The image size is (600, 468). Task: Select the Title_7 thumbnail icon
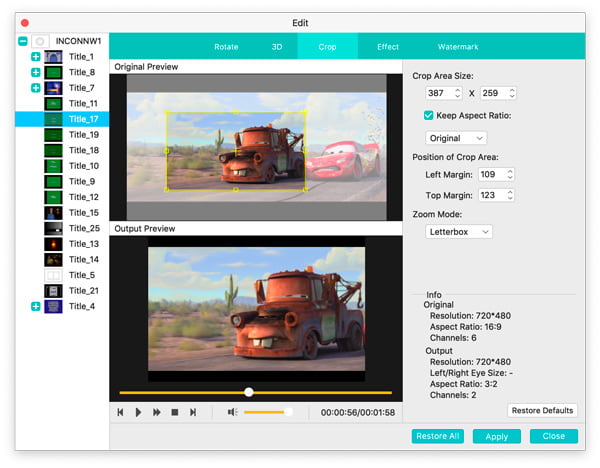[x=53, y=88]
